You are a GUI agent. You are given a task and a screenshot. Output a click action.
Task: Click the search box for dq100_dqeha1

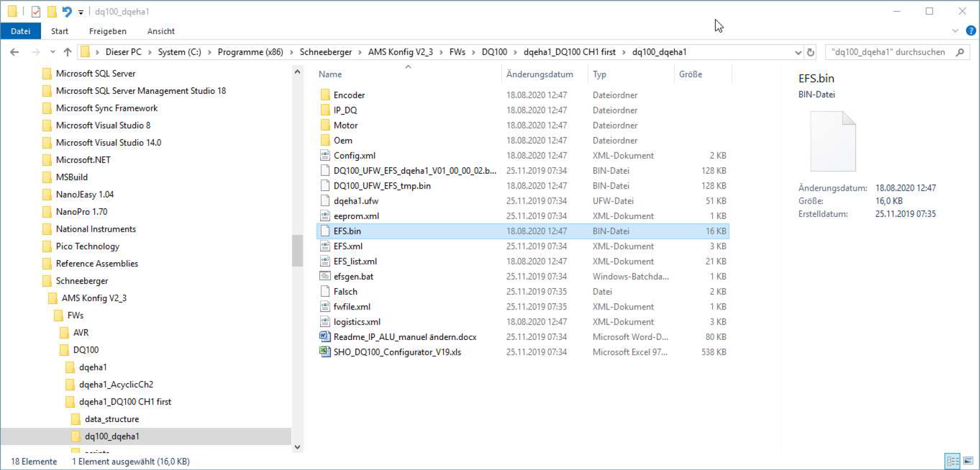tap(889, 52)
